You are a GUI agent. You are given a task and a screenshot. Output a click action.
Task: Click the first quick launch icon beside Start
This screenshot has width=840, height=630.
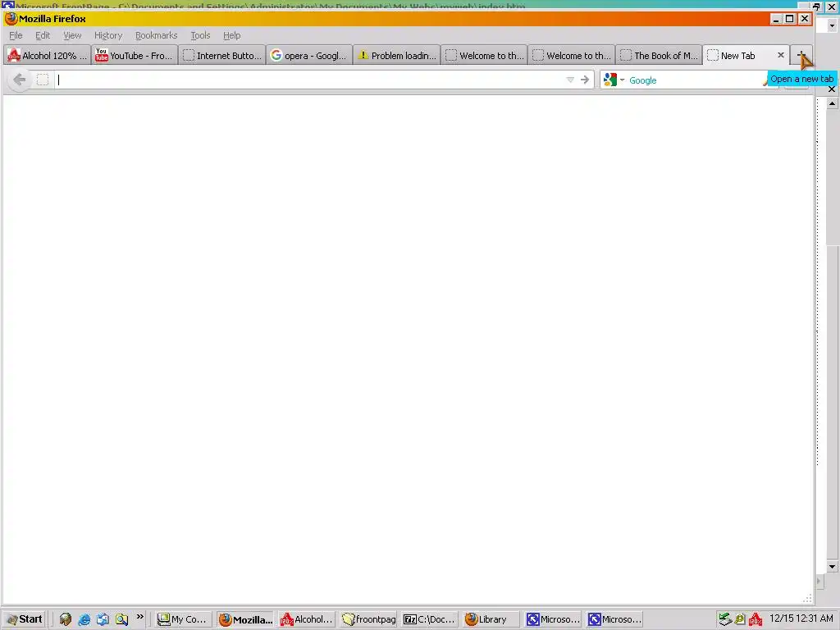click(66, 620)
